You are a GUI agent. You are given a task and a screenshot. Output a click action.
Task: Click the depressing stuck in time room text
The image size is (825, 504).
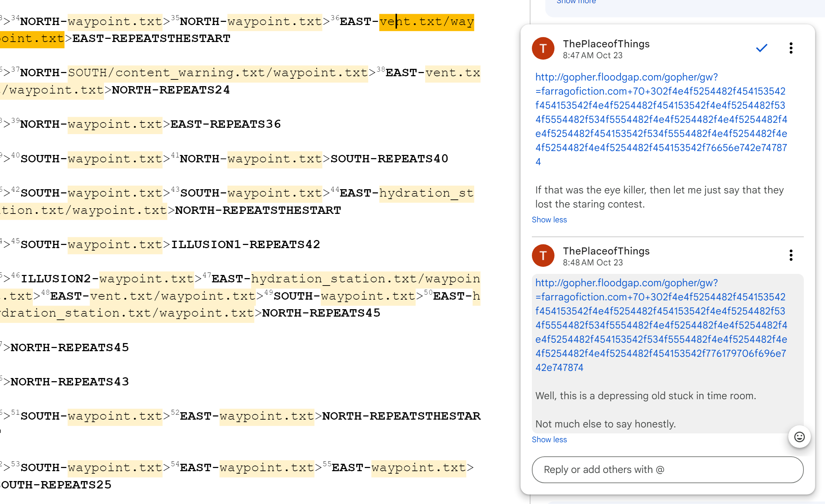pyautogui.click(x=645, y=396)
